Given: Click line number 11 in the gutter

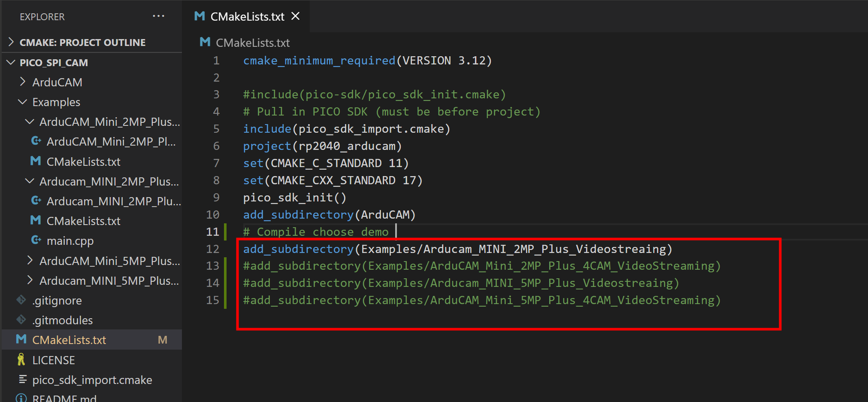Looking at the screenshot, I should point(213,232).
